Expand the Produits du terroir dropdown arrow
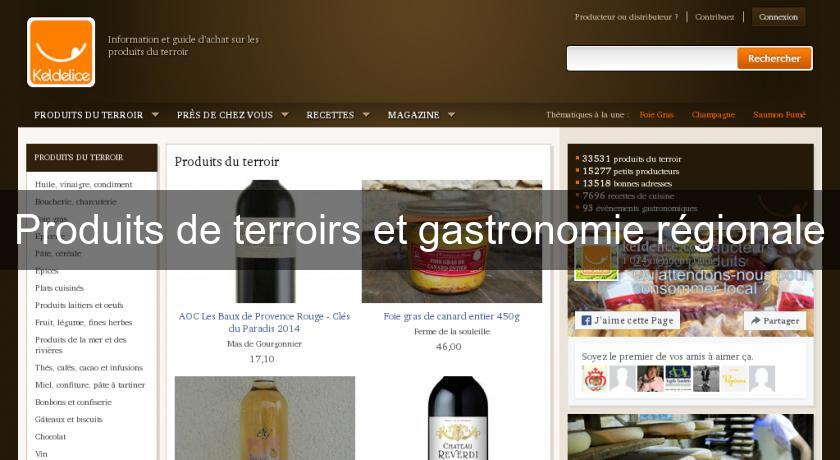 click(x=155, y=114)
